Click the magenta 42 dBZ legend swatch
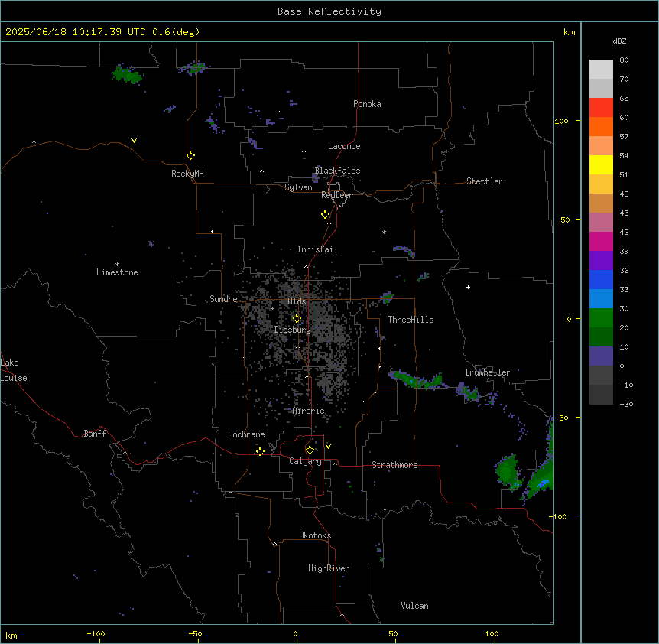The height and width of the screenshot is (644, 659). [x=601, y=241]
